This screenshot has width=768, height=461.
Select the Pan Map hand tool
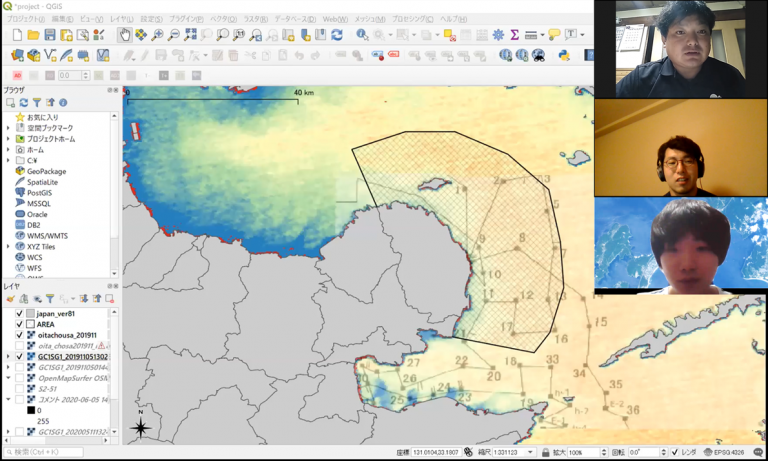click(124, 35)
